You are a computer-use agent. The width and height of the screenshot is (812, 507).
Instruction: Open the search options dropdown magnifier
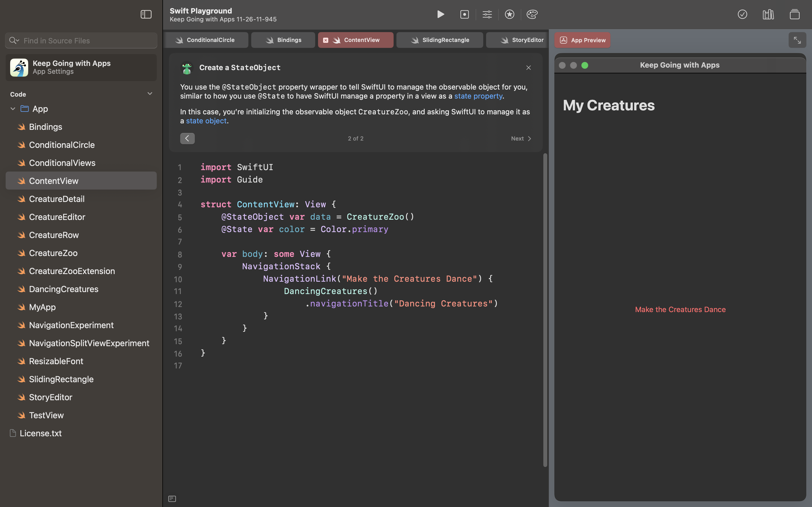[14, 41]
